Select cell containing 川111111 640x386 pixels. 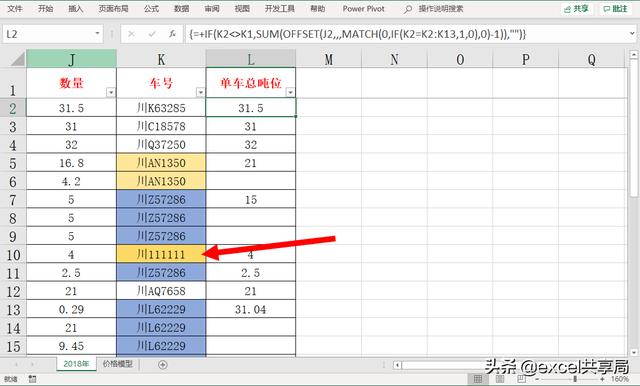[x=161, y=254]
